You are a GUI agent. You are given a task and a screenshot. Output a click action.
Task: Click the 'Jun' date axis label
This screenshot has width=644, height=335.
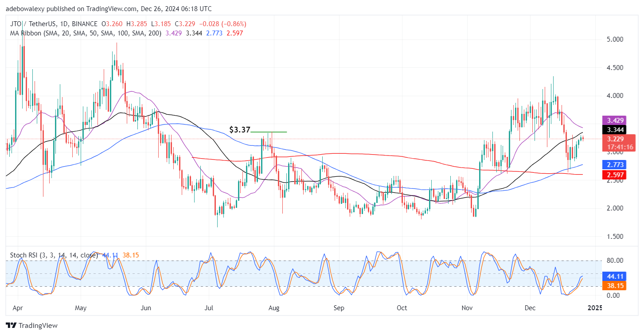[x=145, y=308]
